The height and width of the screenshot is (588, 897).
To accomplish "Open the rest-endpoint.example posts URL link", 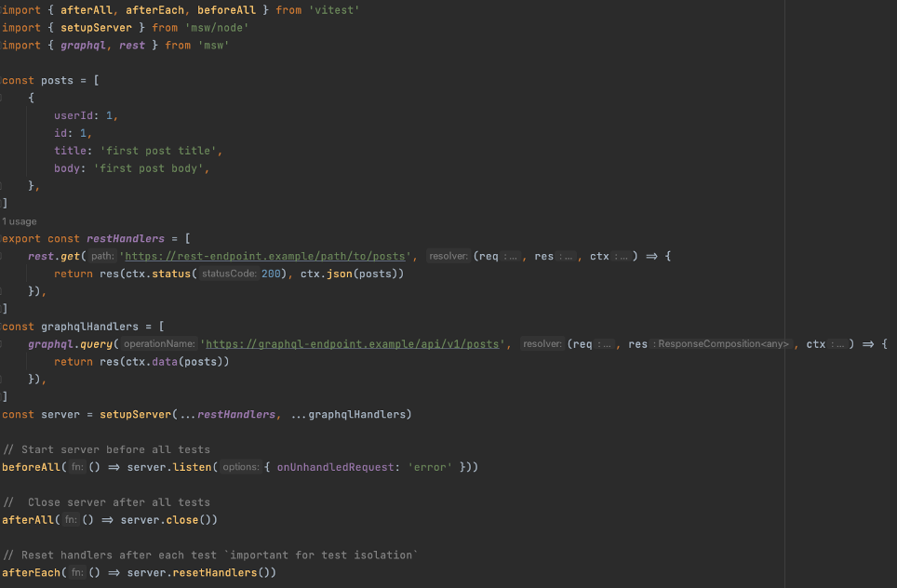I will point(263,256).
